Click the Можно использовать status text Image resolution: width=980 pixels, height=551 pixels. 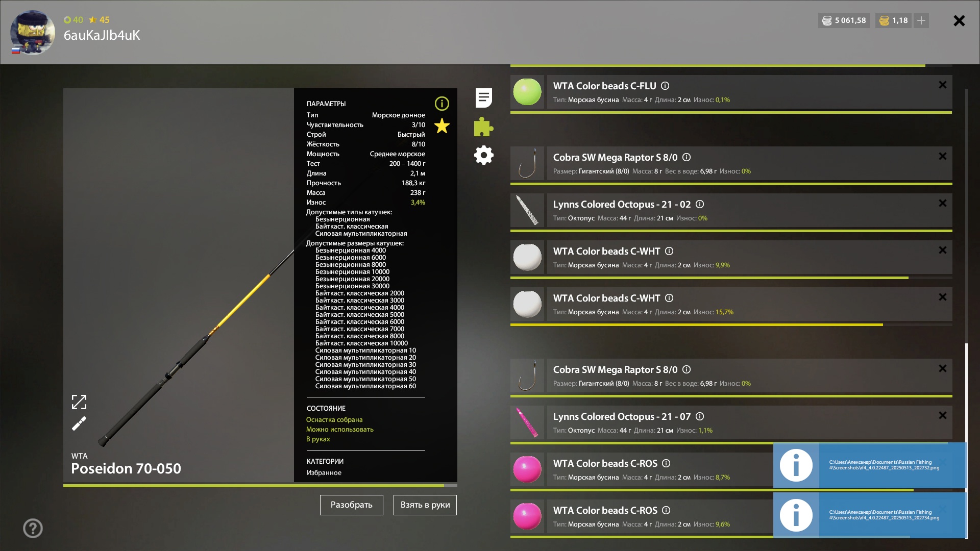pyautogui.click(x=340, y=429)
